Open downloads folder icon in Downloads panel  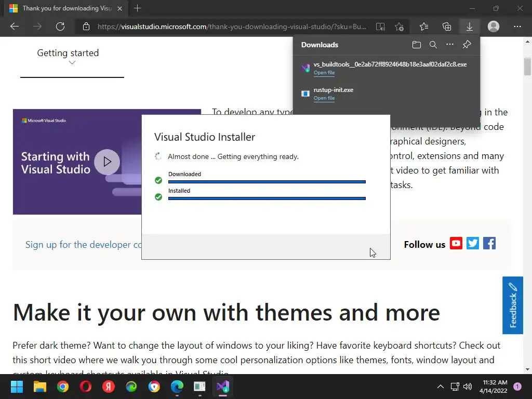(417, 45)
